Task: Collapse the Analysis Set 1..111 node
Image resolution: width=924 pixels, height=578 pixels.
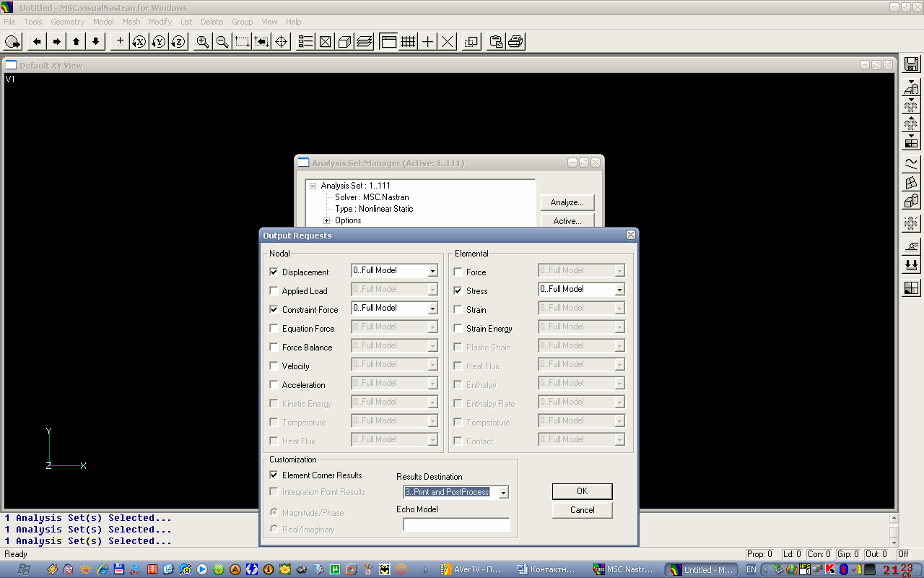Action: (313, 186)
